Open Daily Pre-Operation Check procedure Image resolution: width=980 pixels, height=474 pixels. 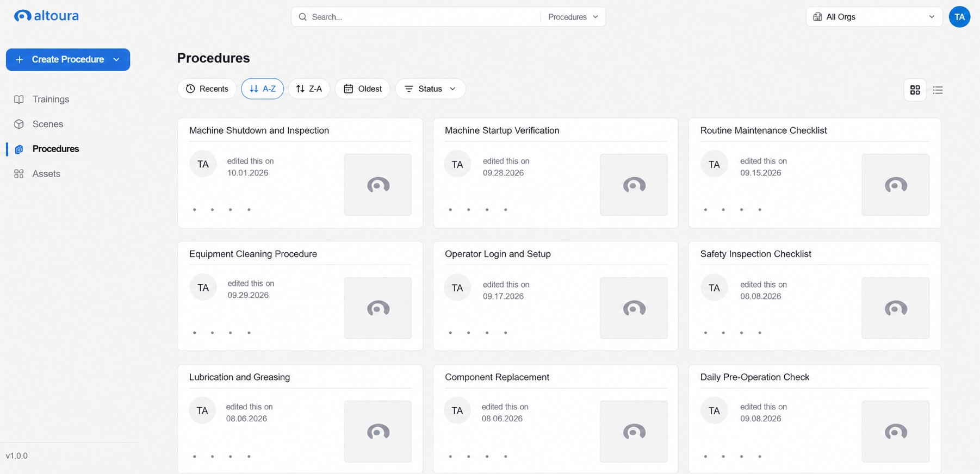[755, 377]
